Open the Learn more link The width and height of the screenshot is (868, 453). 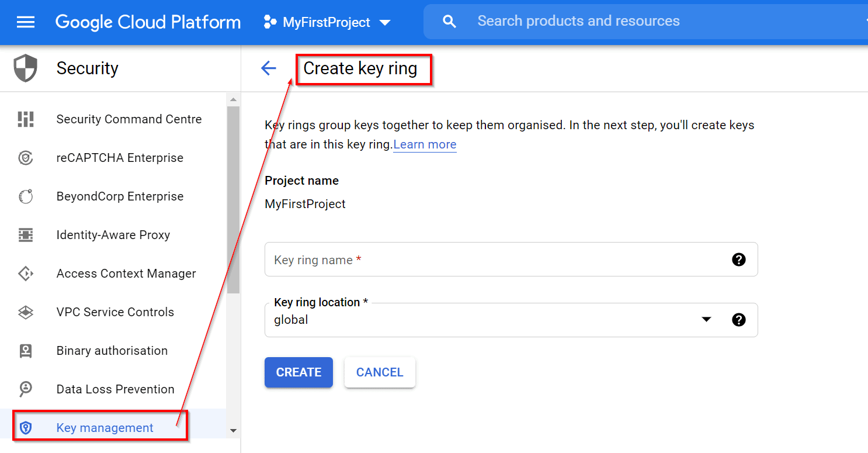(x=425, y=144)
